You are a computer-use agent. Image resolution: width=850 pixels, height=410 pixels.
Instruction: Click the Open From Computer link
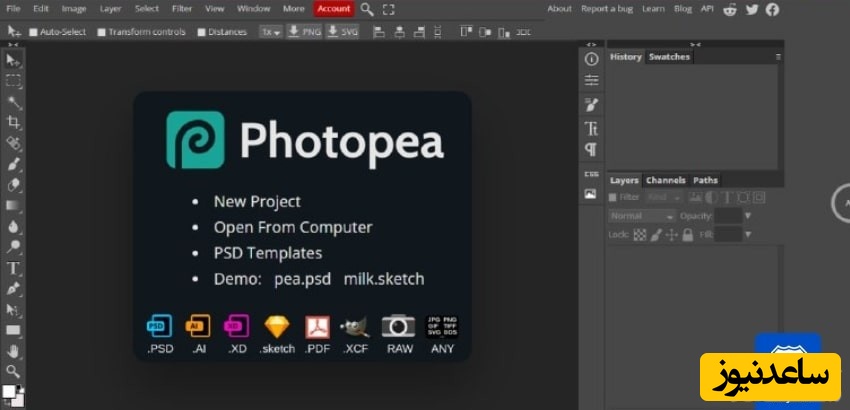point(292,227)
